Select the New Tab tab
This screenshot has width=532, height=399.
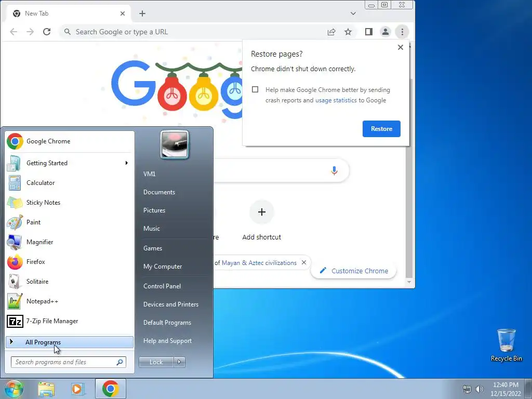click(68, 14)
